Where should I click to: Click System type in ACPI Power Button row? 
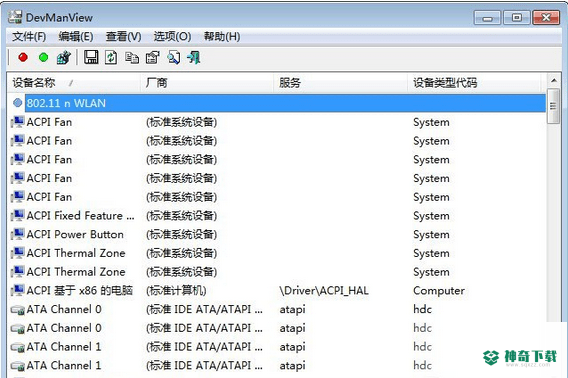(431, 234)
